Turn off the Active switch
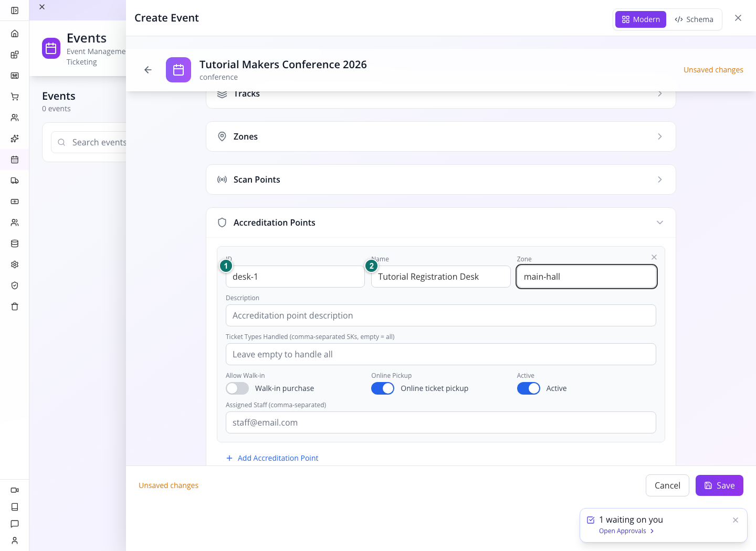The width and height of the screenshot is (756, 551). [x=529, y=388]
